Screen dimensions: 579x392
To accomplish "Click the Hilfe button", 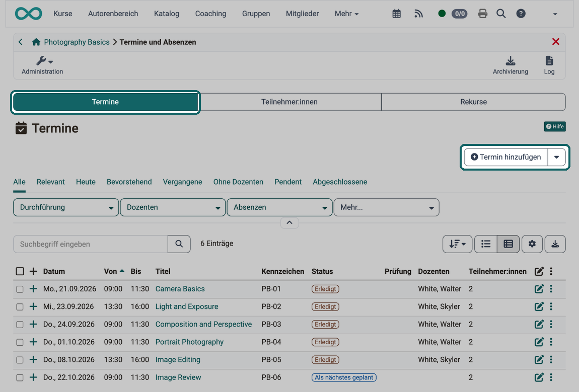I will (x=555, y=127).
